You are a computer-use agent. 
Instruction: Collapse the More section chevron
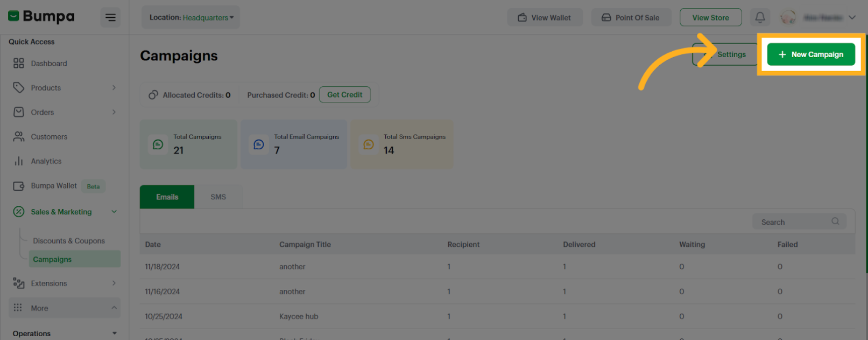pos(114,308)
